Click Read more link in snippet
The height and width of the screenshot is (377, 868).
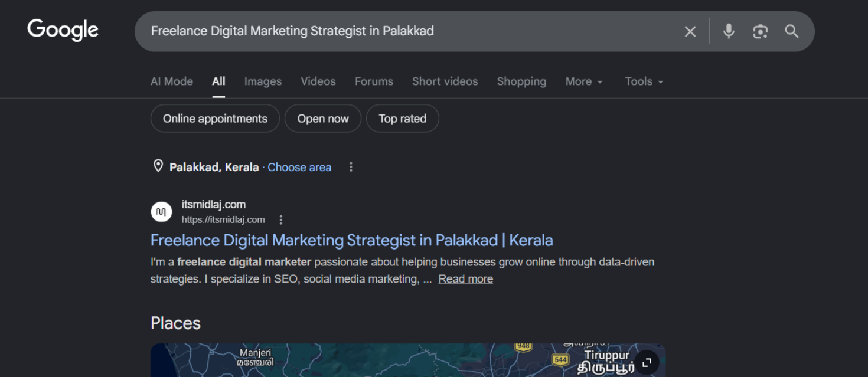465,279
